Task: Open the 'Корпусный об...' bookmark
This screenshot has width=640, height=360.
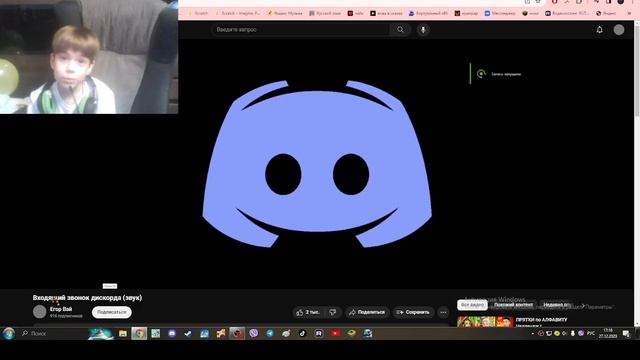Action: click(x=428, y=13)
